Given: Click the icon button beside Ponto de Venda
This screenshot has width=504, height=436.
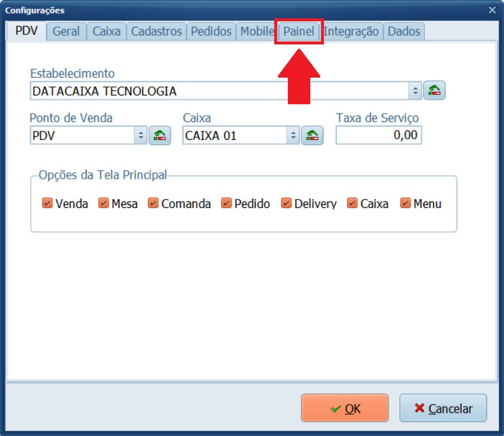Looking at the screenshot, I should tap(160, 135).
